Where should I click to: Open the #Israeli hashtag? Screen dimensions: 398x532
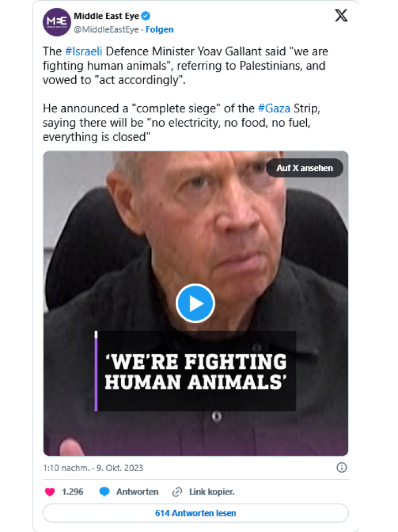coord(83,51)
